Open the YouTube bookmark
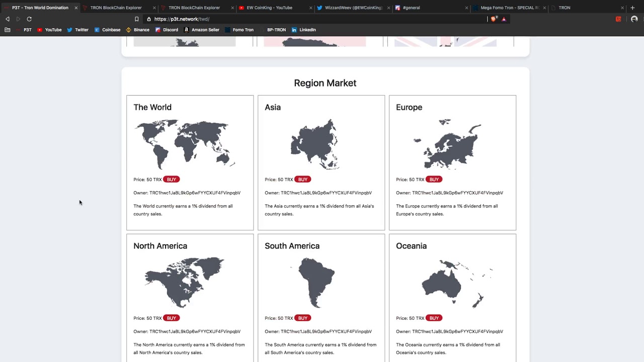 coord(49,30)
